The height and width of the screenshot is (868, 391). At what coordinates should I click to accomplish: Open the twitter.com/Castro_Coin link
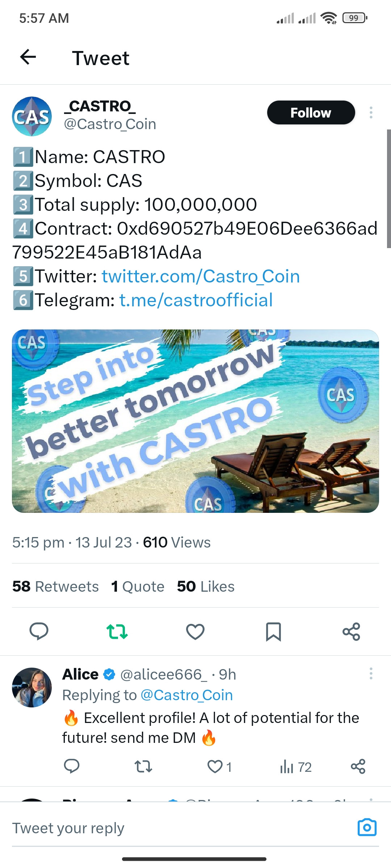(x=201, y=277)
